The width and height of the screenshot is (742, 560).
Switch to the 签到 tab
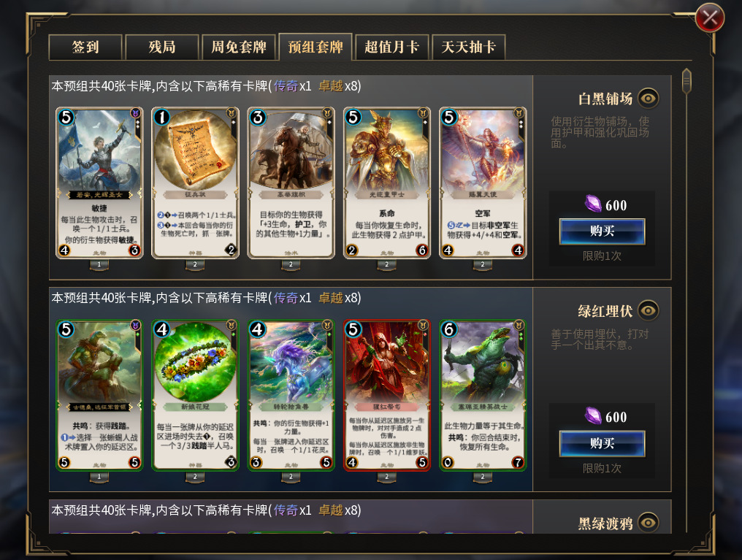(85, 47)
